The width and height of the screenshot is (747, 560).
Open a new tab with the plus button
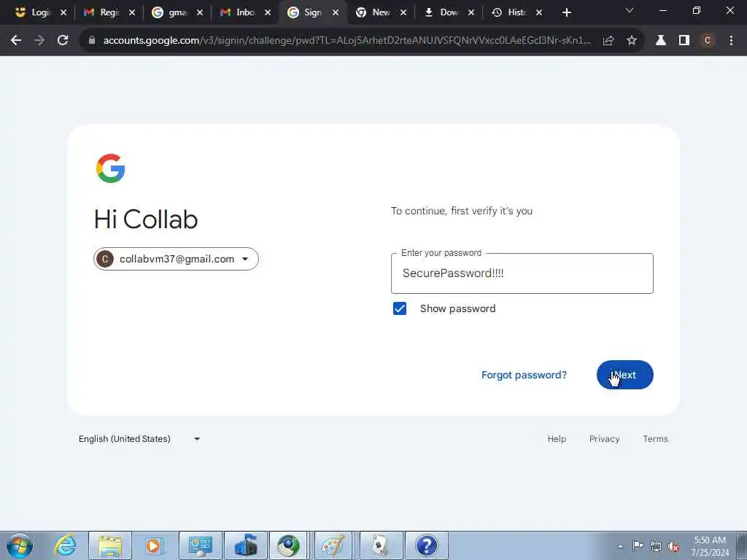pos(566,12)
